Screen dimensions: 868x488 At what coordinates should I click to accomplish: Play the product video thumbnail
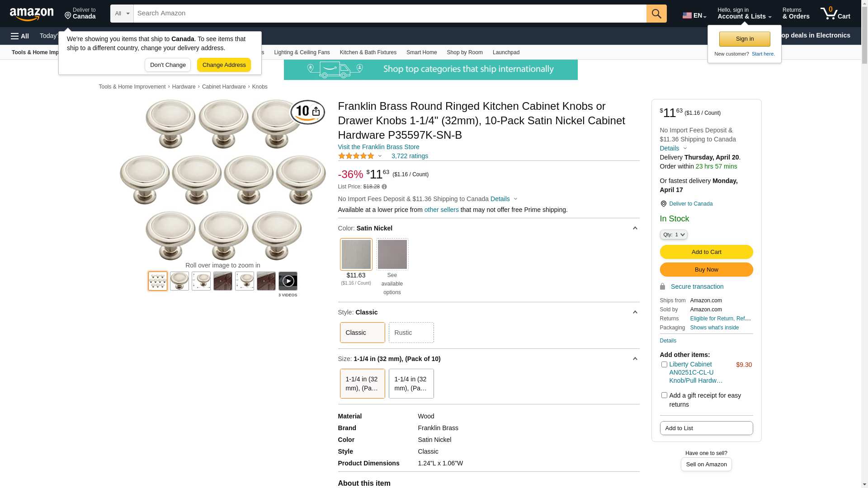(x=288, y=281)
